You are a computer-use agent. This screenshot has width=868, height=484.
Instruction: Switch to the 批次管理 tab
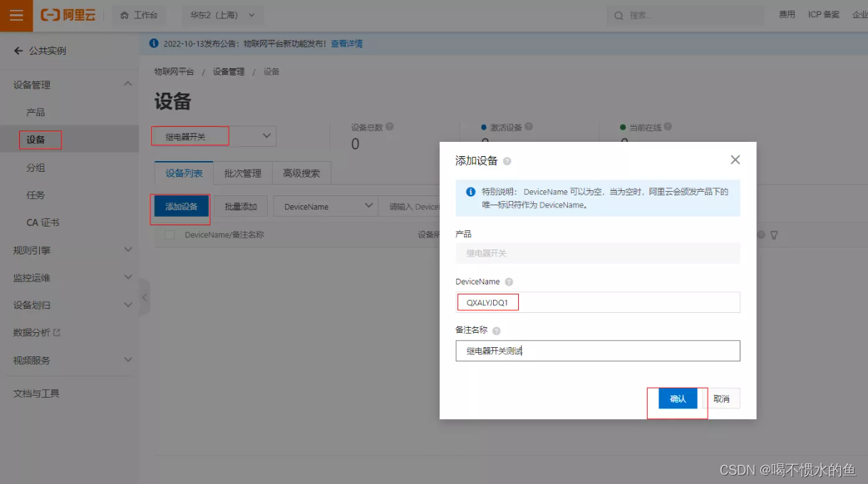242,173
